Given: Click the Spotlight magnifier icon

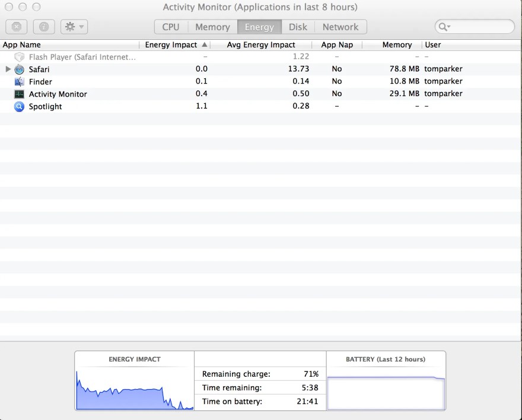Looking at the screenshot, I should 19,107.
